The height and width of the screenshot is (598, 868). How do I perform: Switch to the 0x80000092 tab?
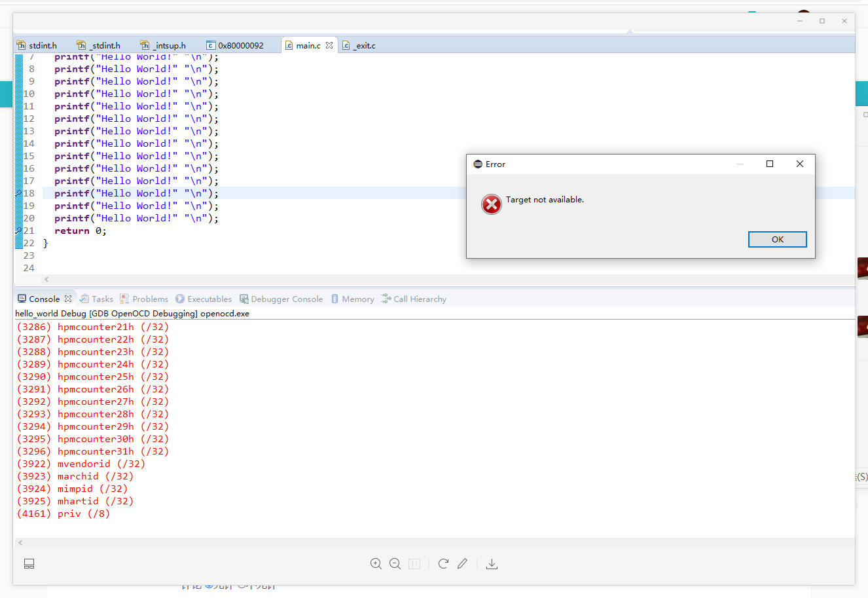click(x=235, y=45)
